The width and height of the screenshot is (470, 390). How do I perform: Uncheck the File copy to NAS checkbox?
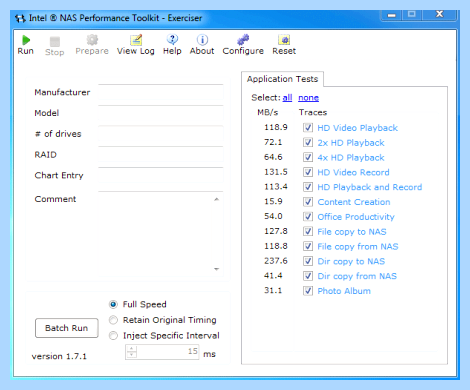point(308,231)
